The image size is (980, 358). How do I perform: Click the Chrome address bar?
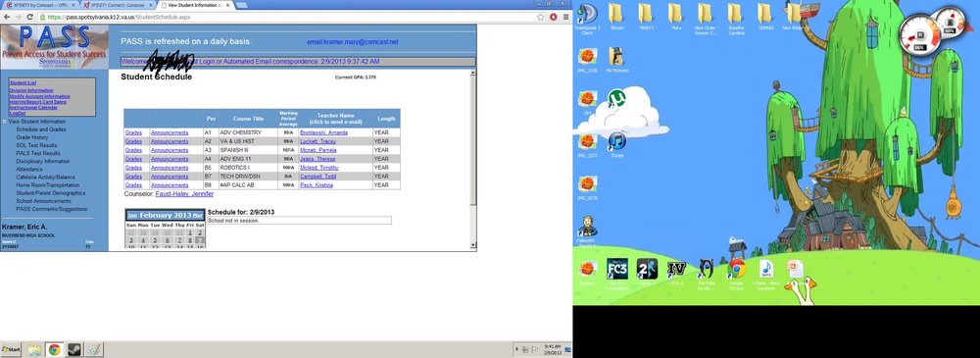point(287,17)
